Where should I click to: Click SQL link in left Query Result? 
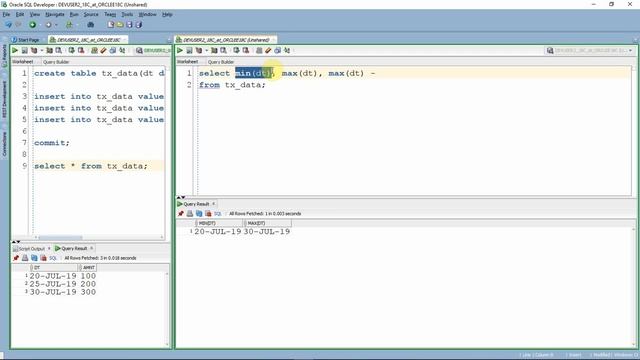tap(53, 258)
